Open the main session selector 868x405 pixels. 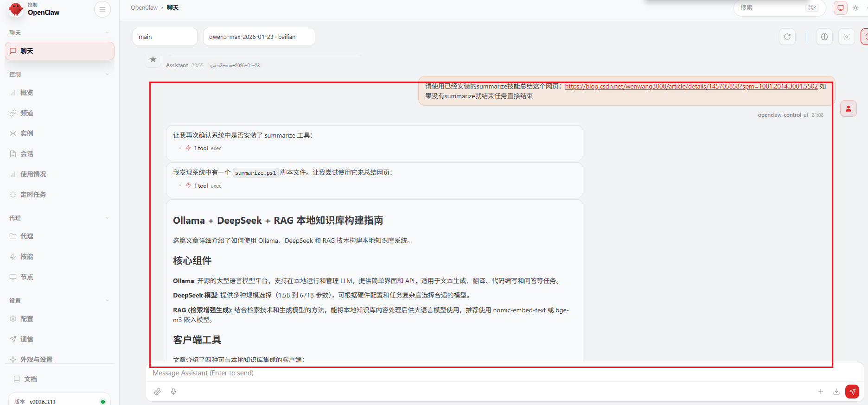click(165, 37)
